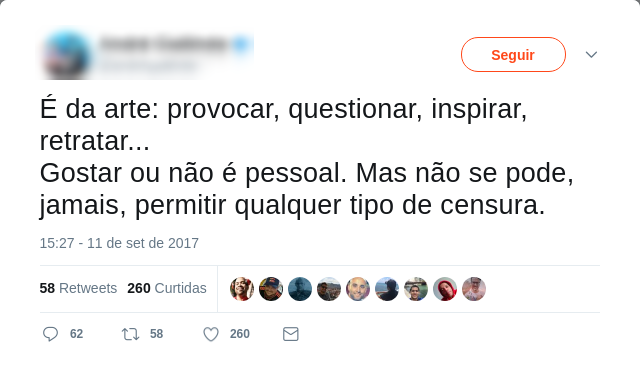This screenshot has width=640, height=374.
Task: Click the like count 260 beside the heart
Action: point(240,334)
